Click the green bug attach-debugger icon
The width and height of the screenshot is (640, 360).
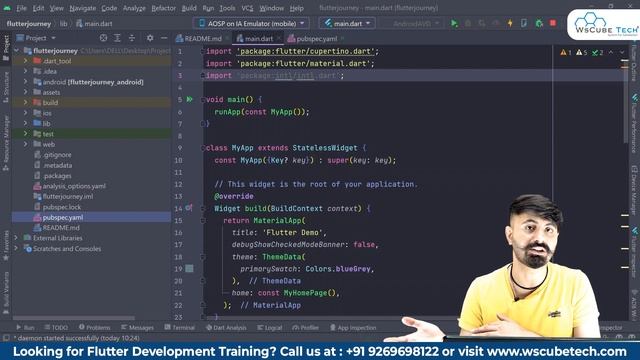click(x=539, y=23)
